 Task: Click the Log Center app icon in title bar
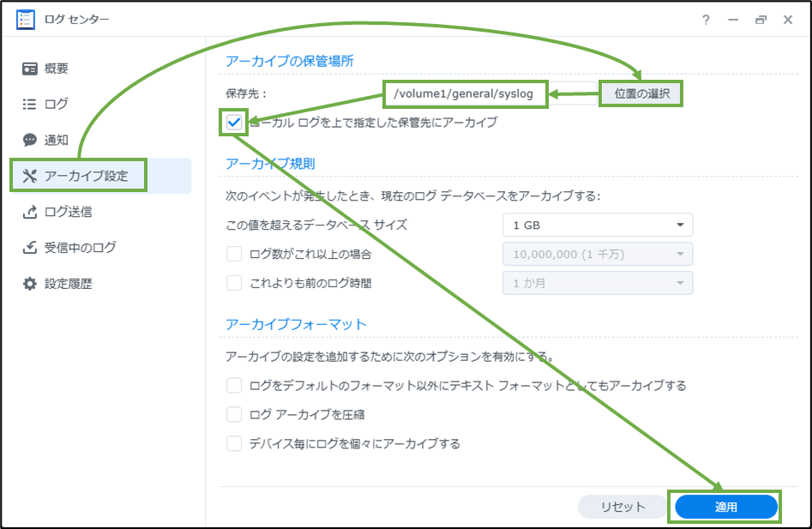[x=26, y=20]
